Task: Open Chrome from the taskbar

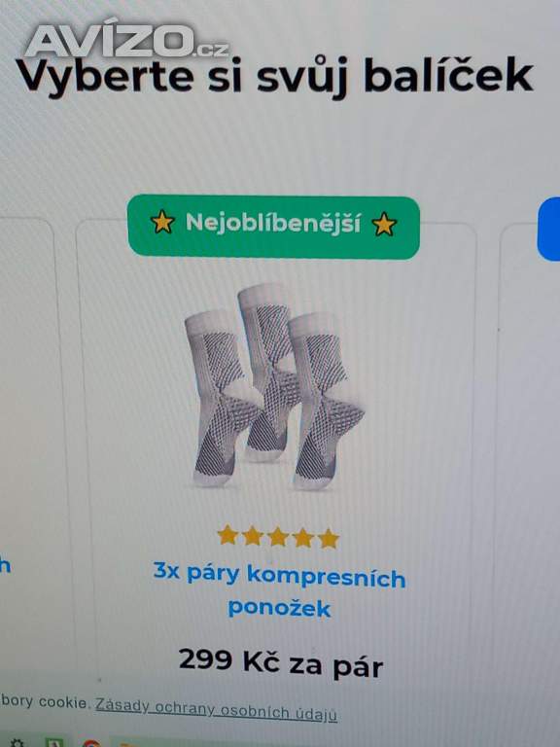Action: tap(90, 743)
